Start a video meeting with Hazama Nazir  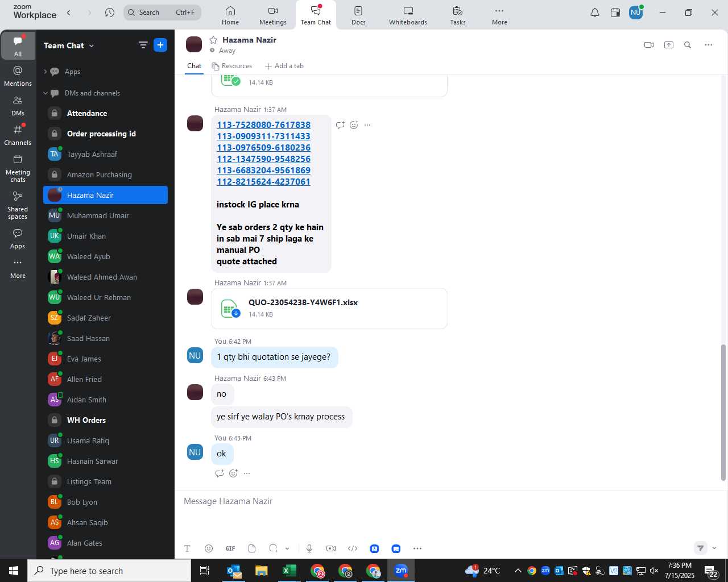click(x=649, y=45)
